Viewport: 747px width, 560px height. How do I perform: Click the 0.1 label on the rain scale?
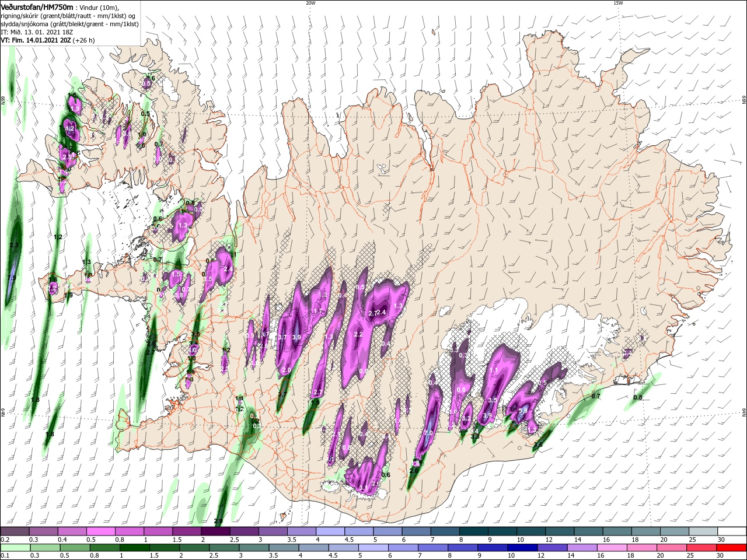click(5, 556)
